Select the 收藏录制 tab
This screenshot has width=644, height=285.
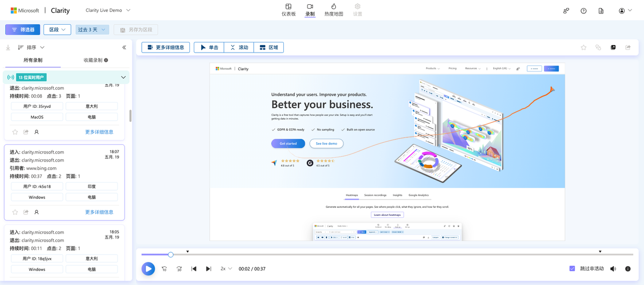pos(96,60)
